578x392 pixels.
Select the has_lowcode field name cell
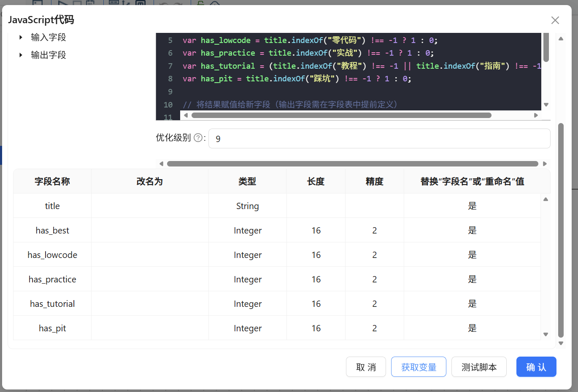click(52, 255)
